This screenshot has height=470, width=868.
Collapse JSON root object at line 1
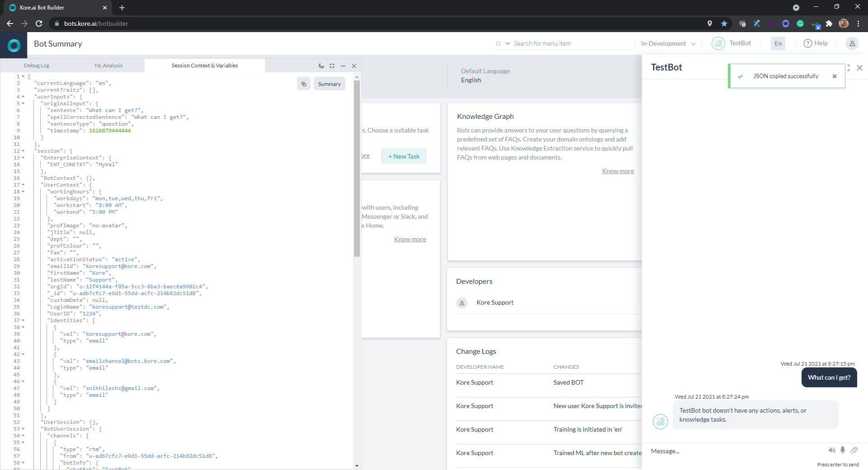click(23, 76)
